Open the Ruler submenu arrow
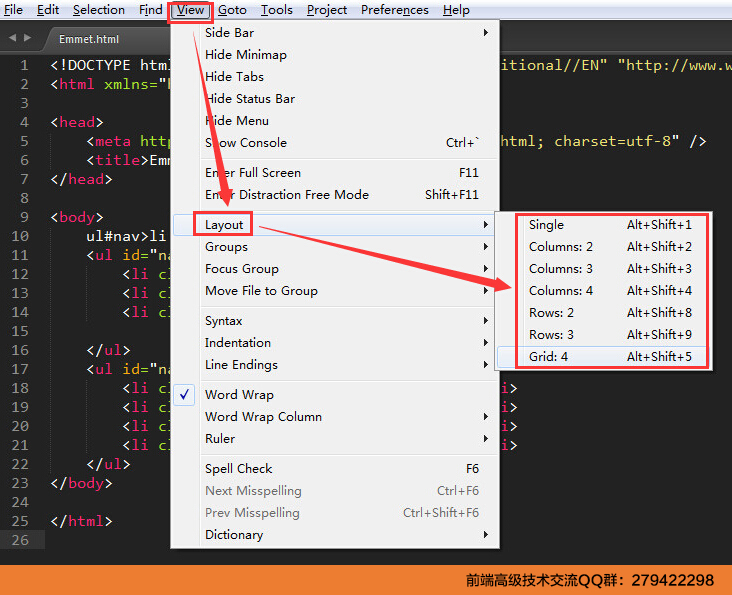 click(486, 439)
